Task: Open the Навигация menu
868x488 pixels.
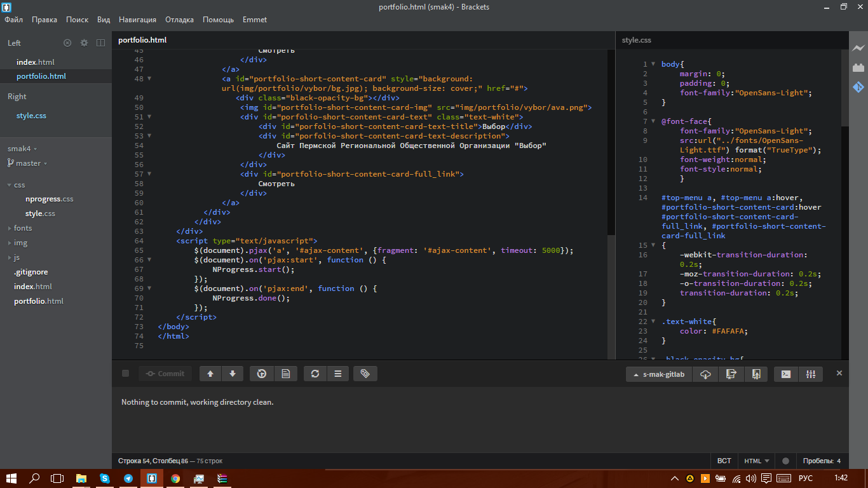Action: coord(138,20)
